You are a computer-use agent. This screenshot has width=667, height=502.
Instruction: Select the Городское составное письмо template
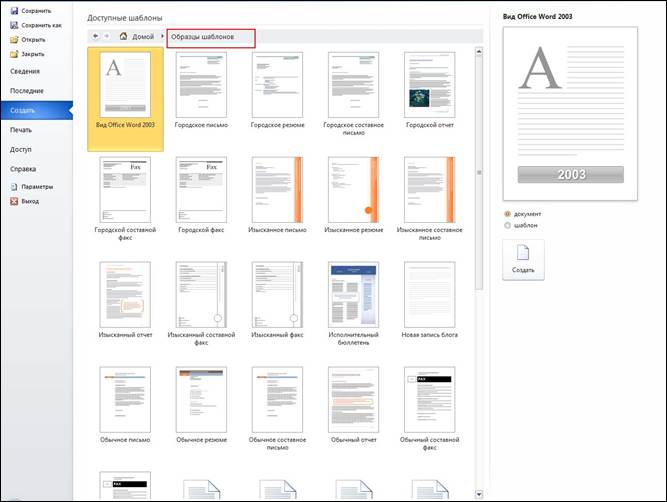coord(353,94)
